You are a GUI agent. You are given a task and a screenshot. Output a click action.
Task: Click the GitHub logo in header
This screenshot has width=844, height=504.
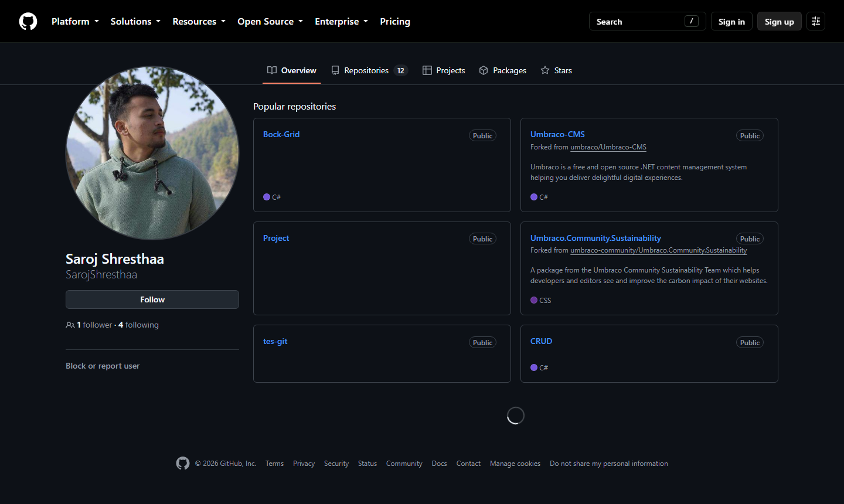point(28,21)
